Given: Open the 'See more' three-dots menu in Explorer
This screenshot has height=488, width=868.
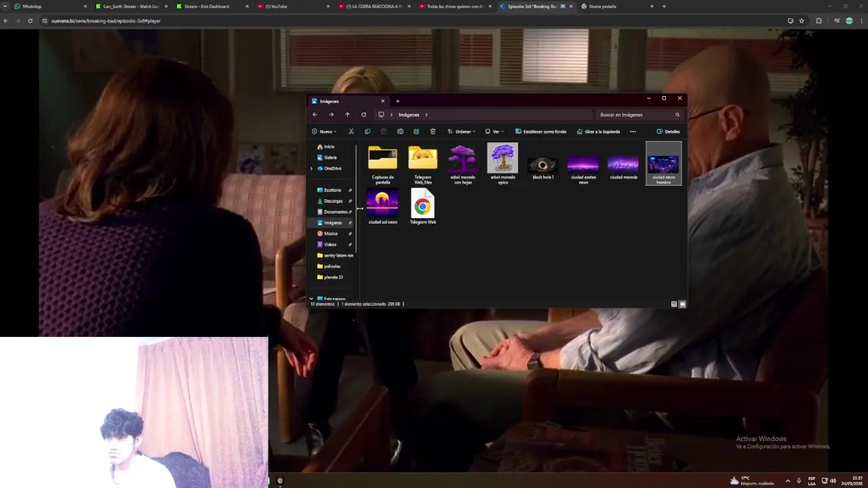Looking at the screenshot, I should (633, 131).
